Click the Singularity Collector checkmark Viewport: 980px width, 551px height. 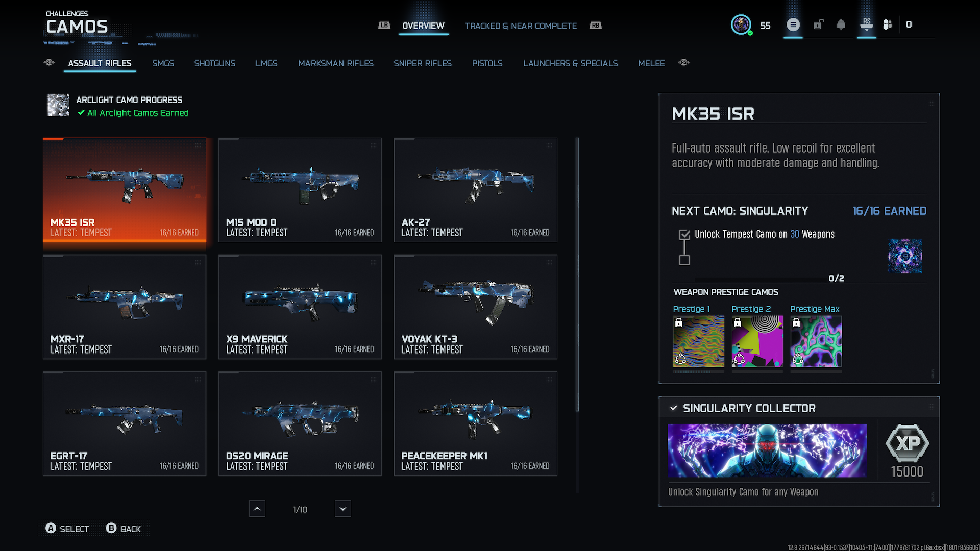pyautogui.click(x=673, y=408)
